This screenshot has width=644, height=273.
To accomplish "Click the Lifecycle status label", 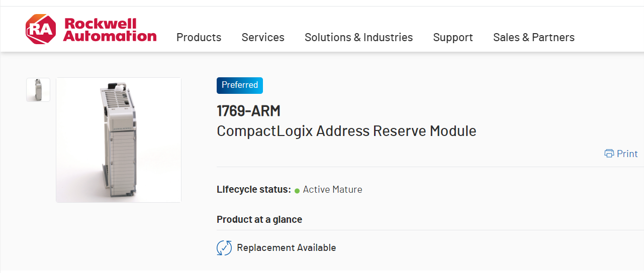I will pos(253,190).
